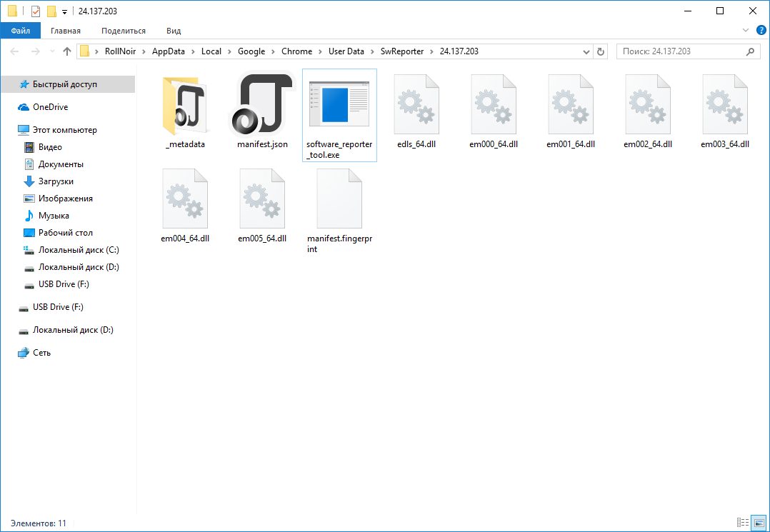Screen dimensions: 770x532
Task: Select the em002_64.dll file icon
Action: pos(648,104)
